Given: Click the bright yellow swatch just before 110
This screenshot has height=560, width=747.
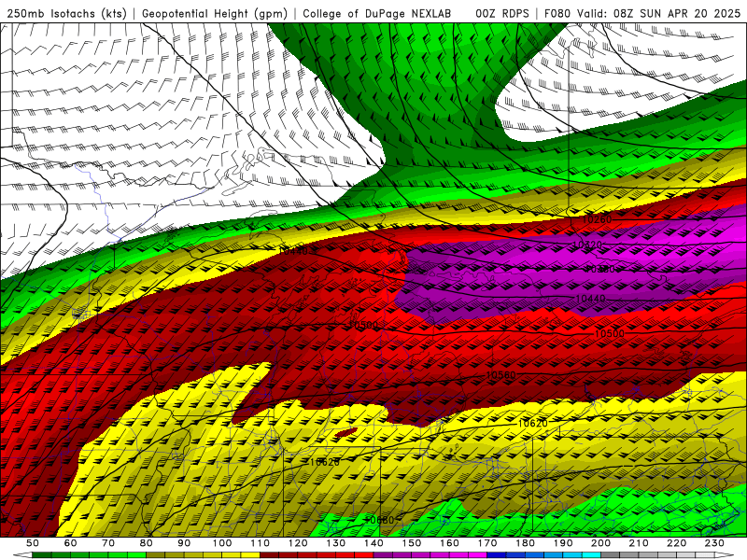Looking at the screenshot, I should 250,555.
